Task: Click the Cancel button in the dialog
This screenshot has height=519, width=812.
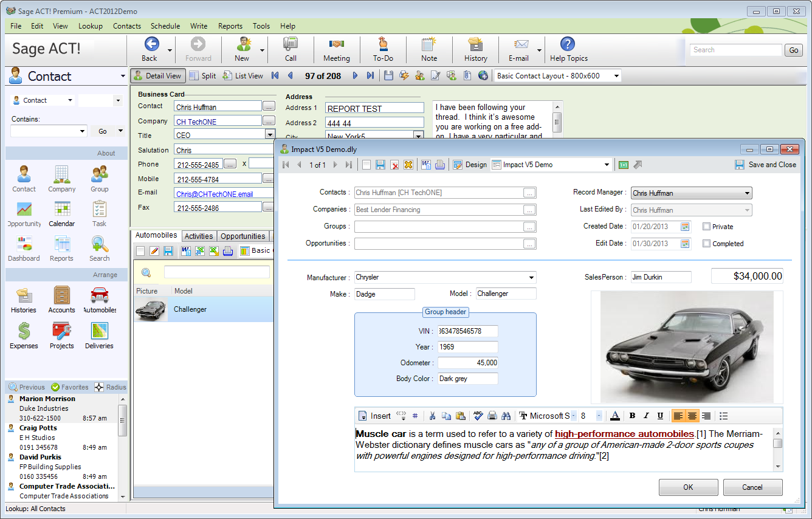Action: tap(752, 487)
